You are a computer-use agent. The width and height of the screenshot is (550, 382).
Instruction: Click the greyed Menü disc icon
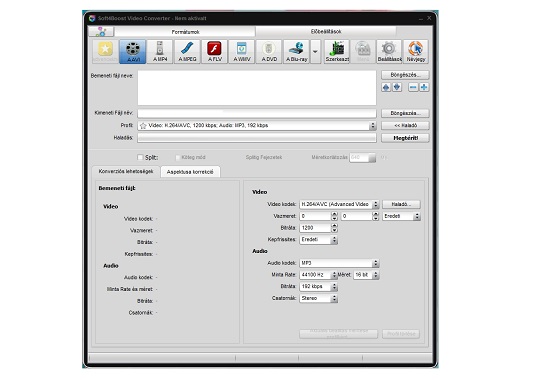[363, 52]
